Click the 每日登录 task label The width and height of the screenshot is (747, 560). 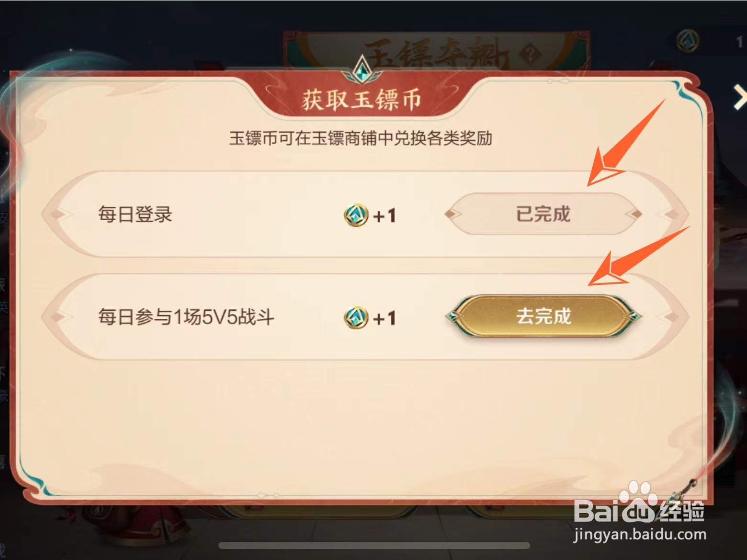135,214
